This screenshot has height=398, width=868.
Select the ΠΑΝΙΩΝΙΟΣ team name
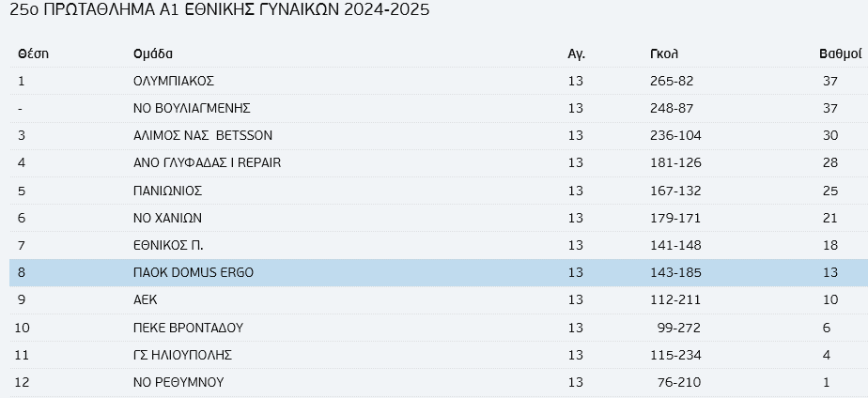pos(168,191)
